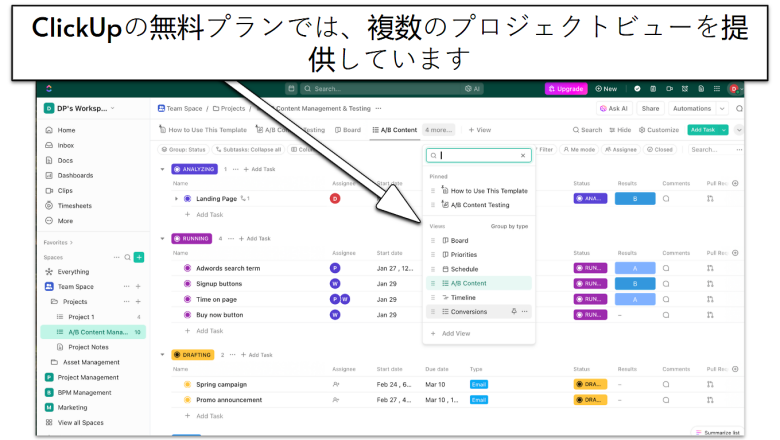Toggle status circle of Spring campaign
This screenshot has height=440, width=780.
pos(188,384)
